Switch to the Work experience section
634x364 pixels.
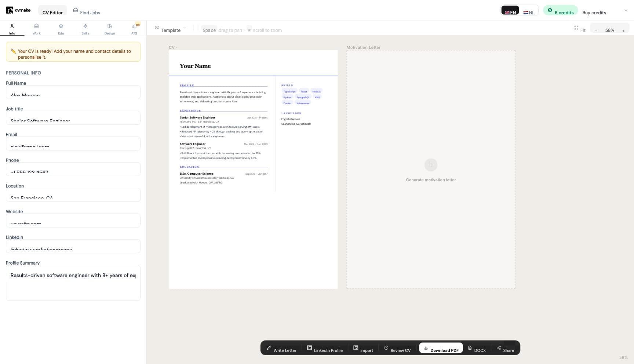click(36, 29)
